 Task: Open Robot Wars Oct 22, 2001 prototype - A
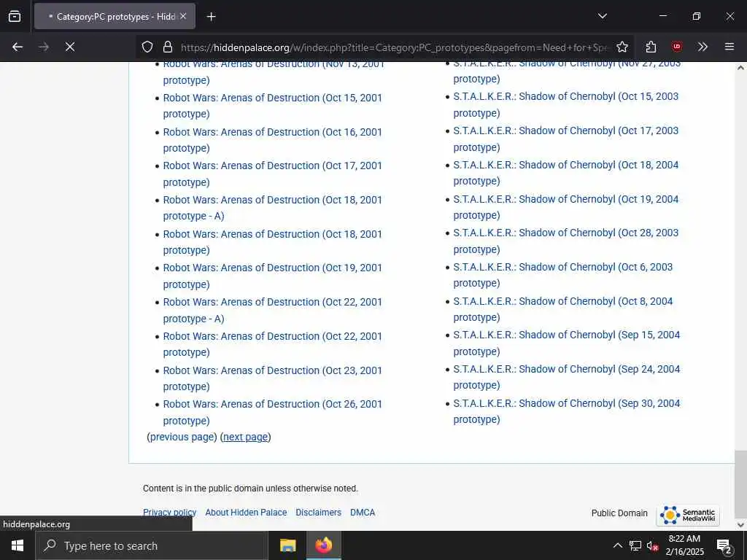click(x=273, y=311)
